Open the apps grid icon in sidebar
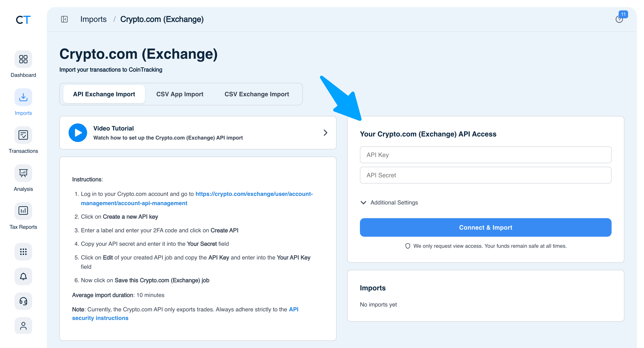 pyautogui.click(x=23, y=252)
